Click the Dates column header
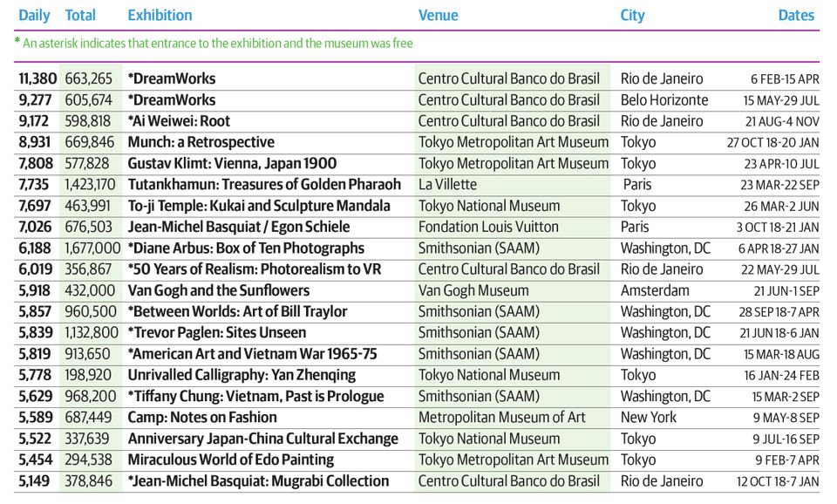837x504 pixels. [796, 15]
